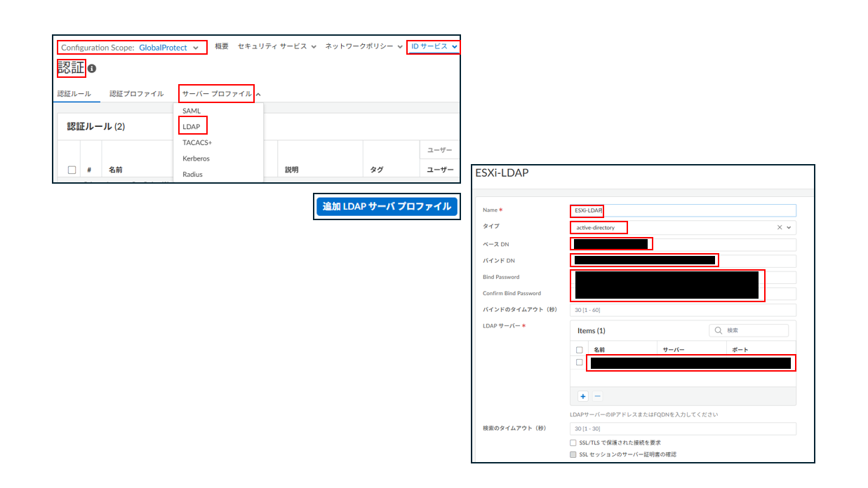Choose LDAP from the server profile list
The height and width of the screenshot is (488, 868).
click(192, 127)
